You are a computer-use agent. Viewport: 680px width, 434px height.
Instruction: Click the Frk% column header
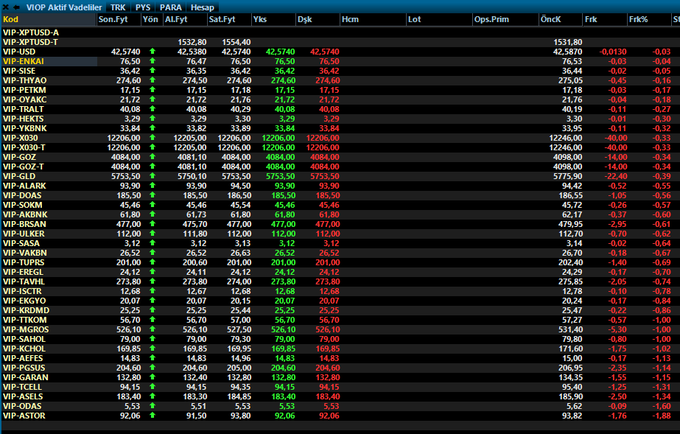[x=649, y=20]
